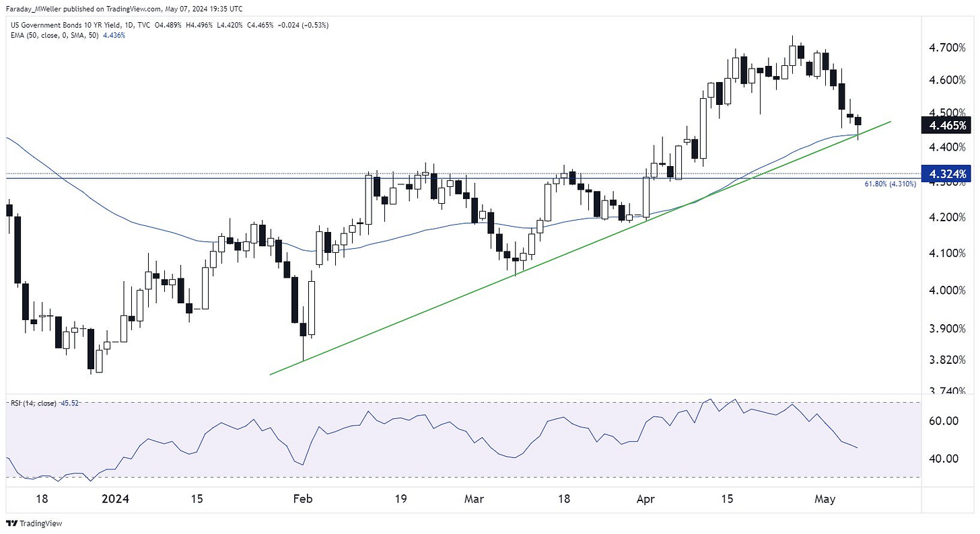Click the 'Apr' date axis label
The height and width of the screenshot is (534, 980).
[x=645, y=500]
